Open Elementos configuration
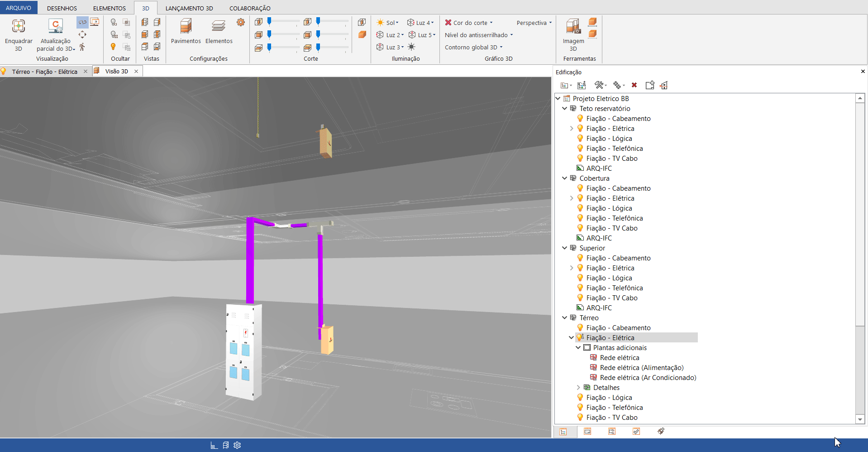Image resolution: width=868 pixels, height=452 pixels. tap(219, 31)
